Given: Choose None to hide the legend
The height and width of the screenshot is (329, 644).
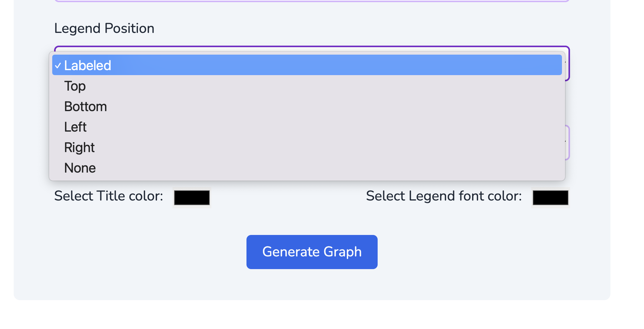Looking at the screenshot, I should (x=80, y=168).
